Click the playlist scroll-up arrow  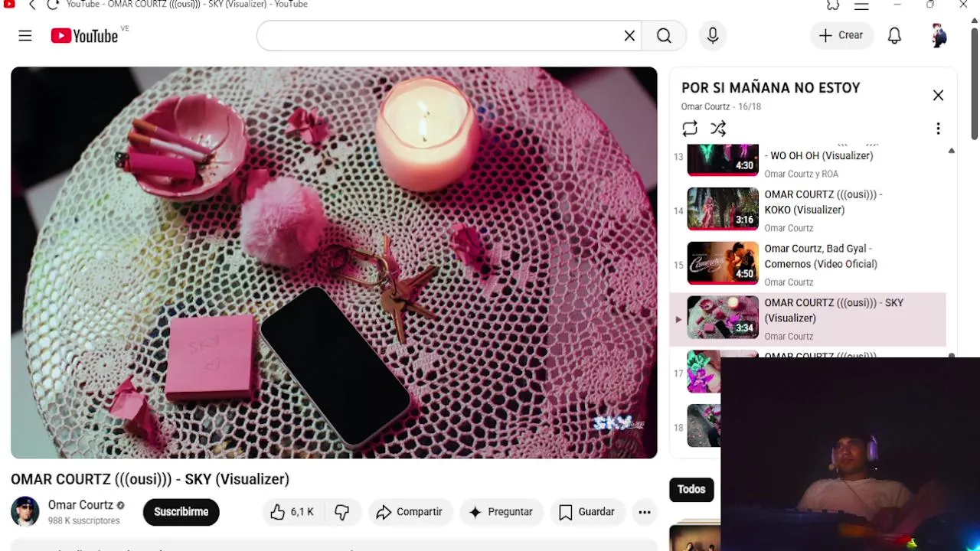(x=951, y=151)
